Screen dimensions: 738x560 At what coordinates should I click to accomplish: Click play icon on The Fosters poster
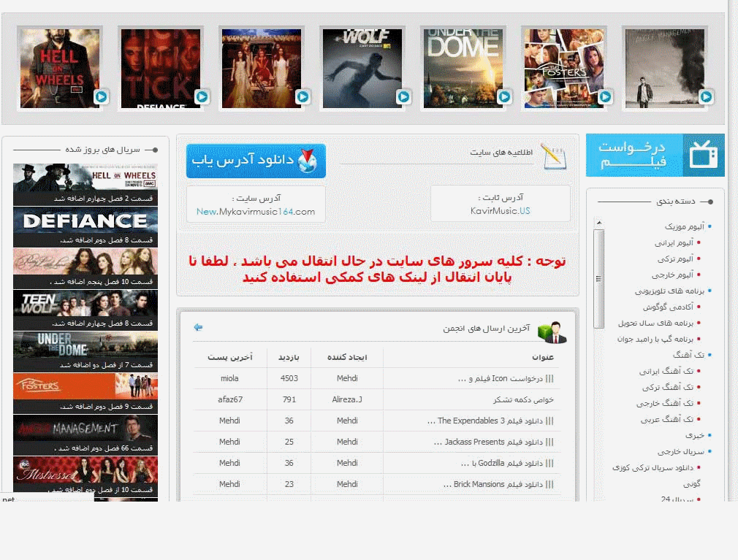point(605,97)
